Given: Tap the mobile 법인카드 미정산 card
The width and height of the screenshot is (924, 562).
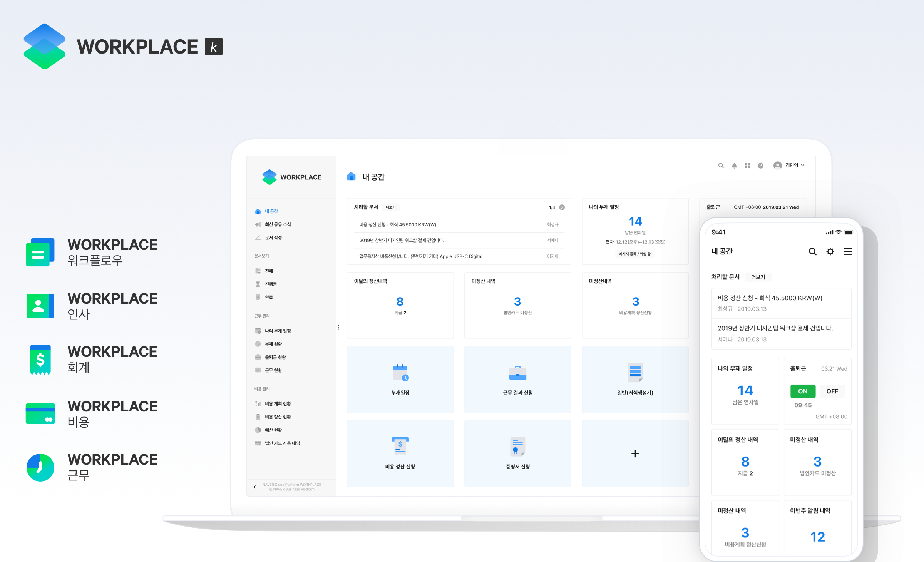Looking at the screenshot, I should [x=817, y=462].
